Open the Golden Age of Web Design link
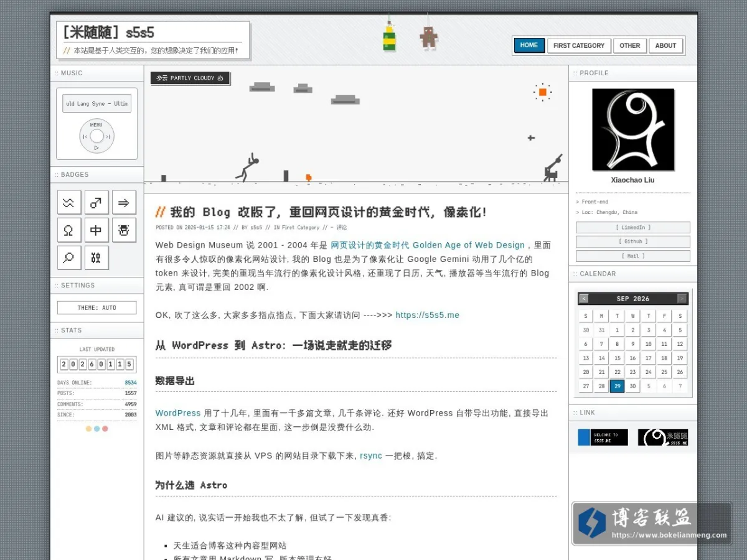 [428, 245]
